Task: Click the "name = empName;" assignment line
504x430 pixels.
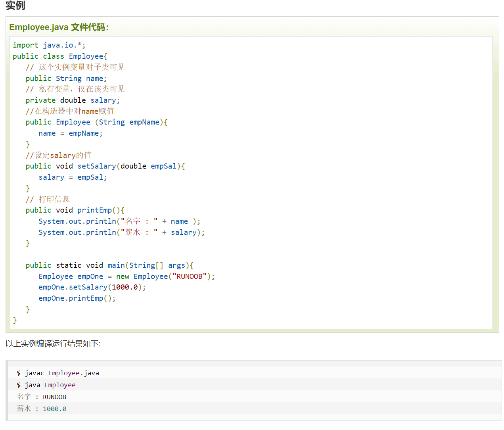Action: pos(70,133)
